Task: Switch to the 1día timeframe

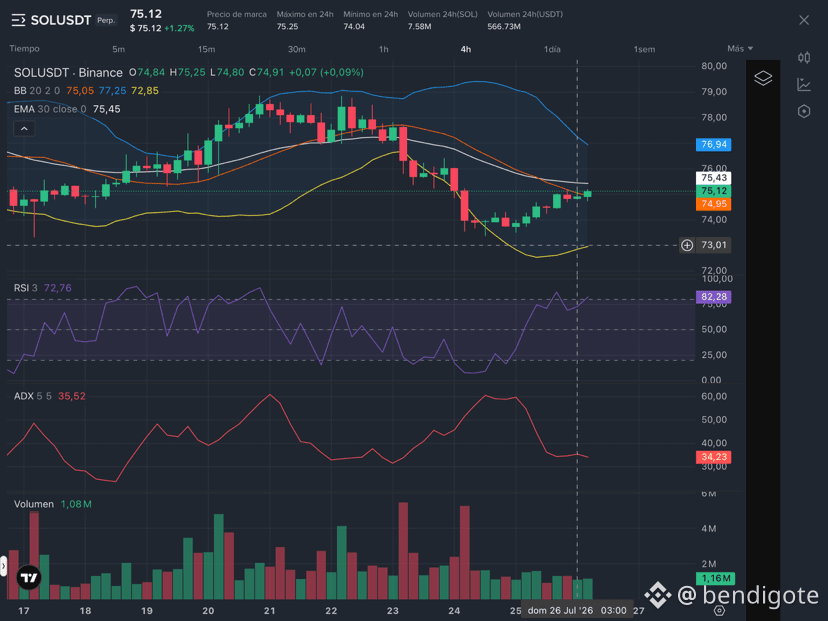Action: click(552, 49)
